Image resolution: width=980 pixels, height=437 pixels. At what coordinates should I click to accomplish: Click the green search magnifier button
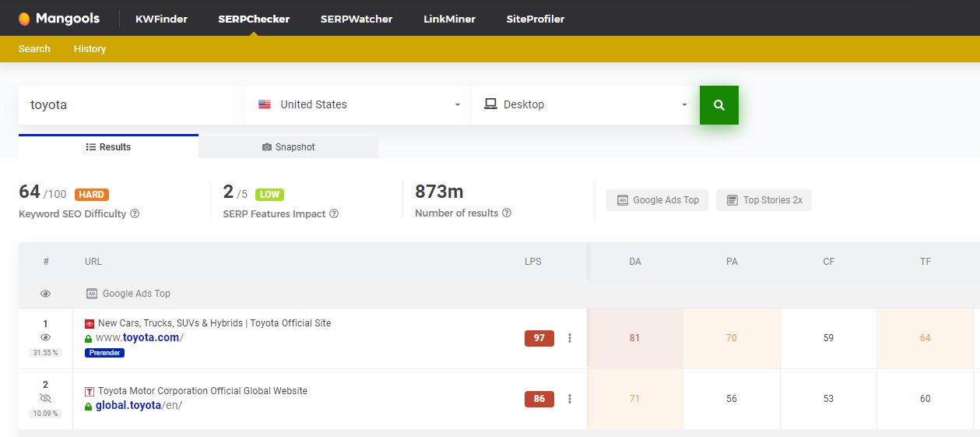pyautogui.click(x=719, y=104)
